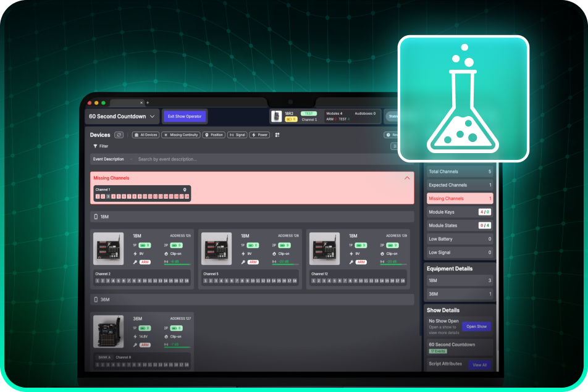Click the Clip-on antenna icon on address 126
This screenshot has width=588, height=392.
click(x=274, y=254)
